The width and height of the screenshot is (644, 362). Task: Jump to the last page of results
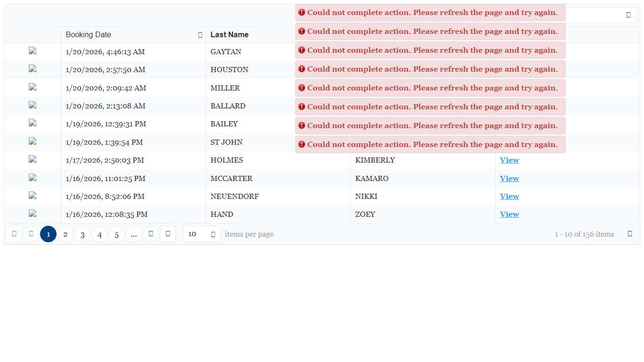pyautogui.click(x=168, y=234)
